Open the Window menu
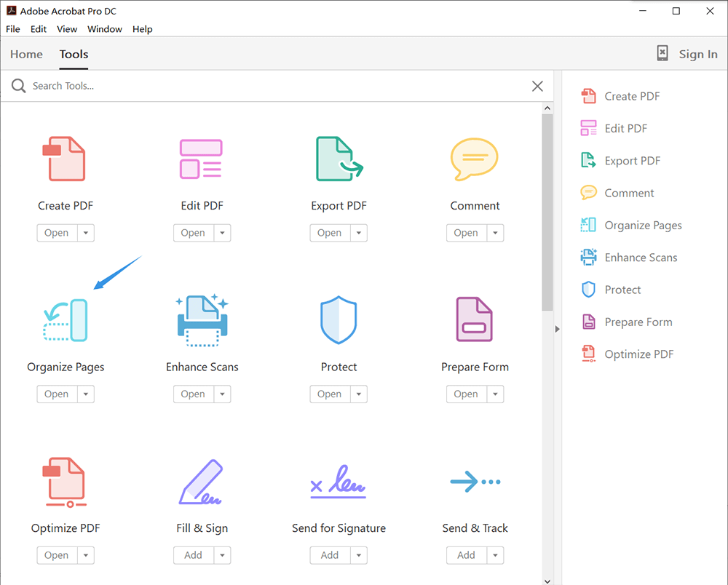The height and width of the screenshot is (585, 728). [105, 29]
